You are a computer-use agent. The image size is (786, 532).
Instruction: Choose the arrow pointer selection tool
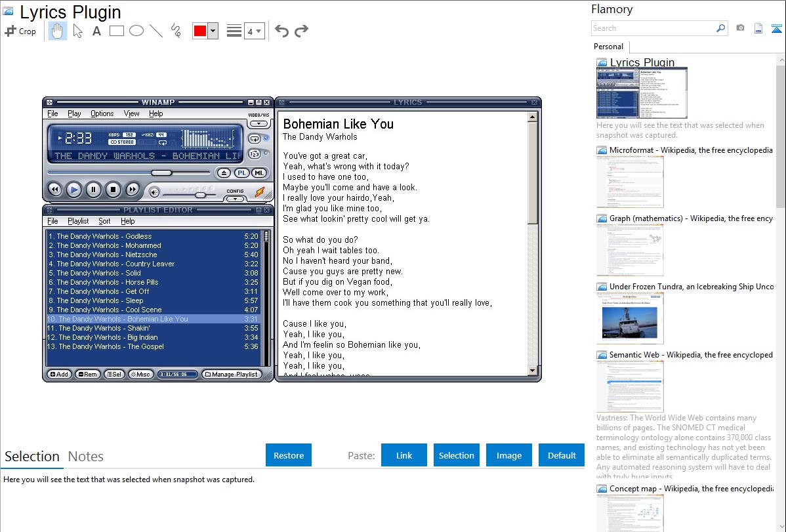(77, 31)
